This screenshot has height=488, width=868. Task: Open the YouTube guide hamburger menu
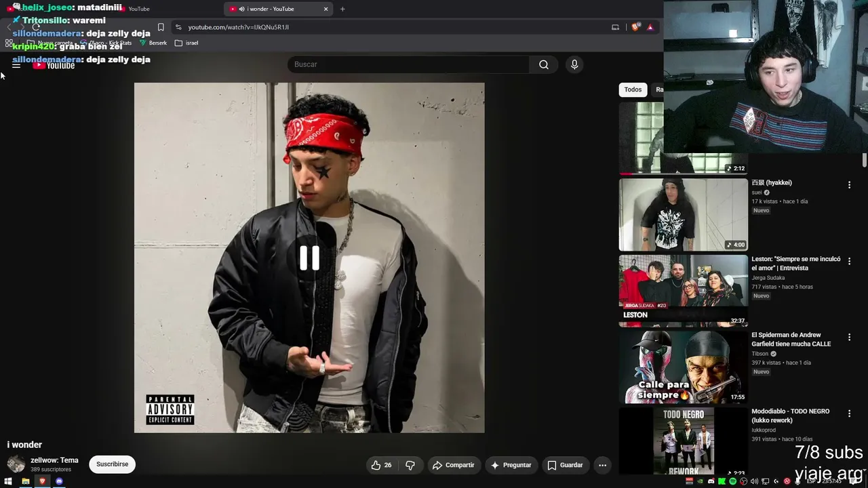pos(16,65)
